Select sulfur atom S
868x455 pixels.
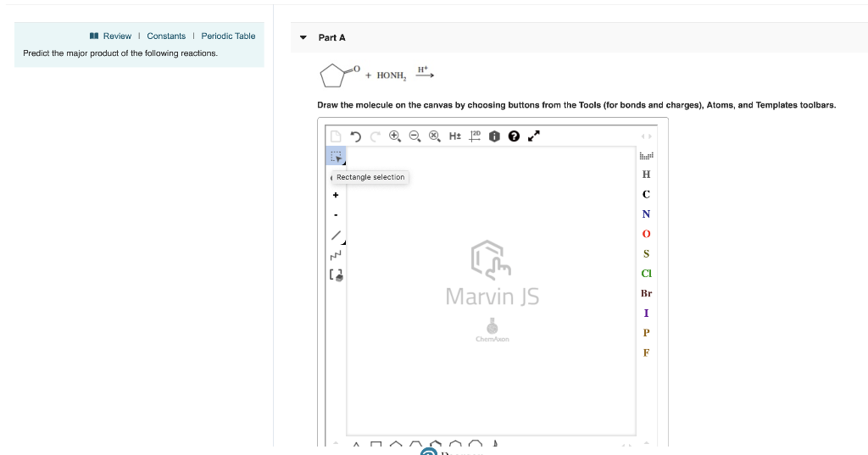(x=646, y=254)
